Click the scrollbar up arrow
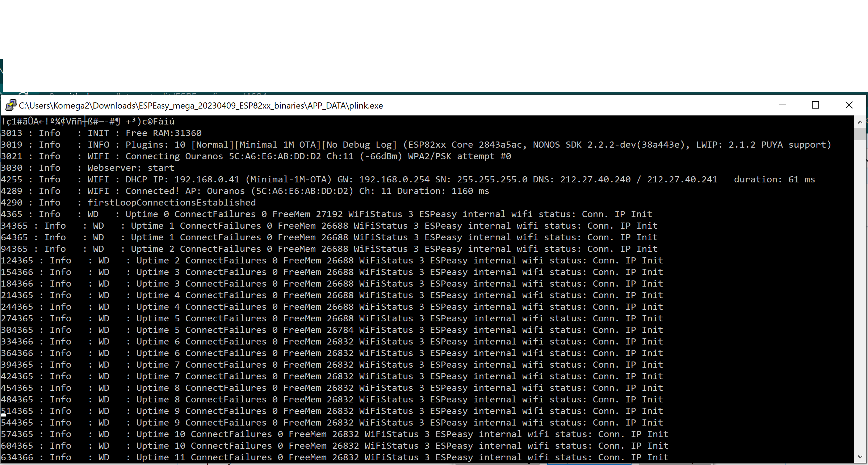The image size is (868, 465). pos(860,122)
